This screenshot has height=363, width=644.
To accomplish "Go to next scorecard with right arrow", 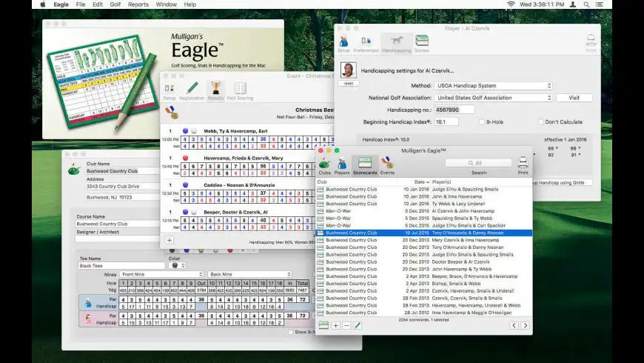I will (526, 325).
